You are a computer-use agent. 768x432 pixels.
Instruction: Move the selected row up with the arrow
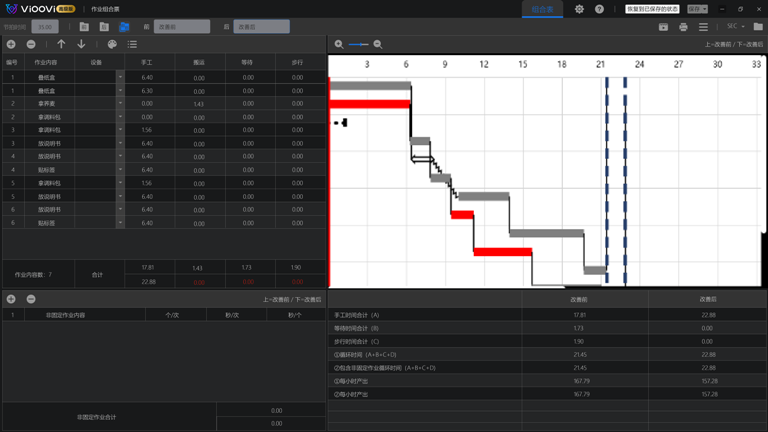pyautogui.click(x=61, y=44)
